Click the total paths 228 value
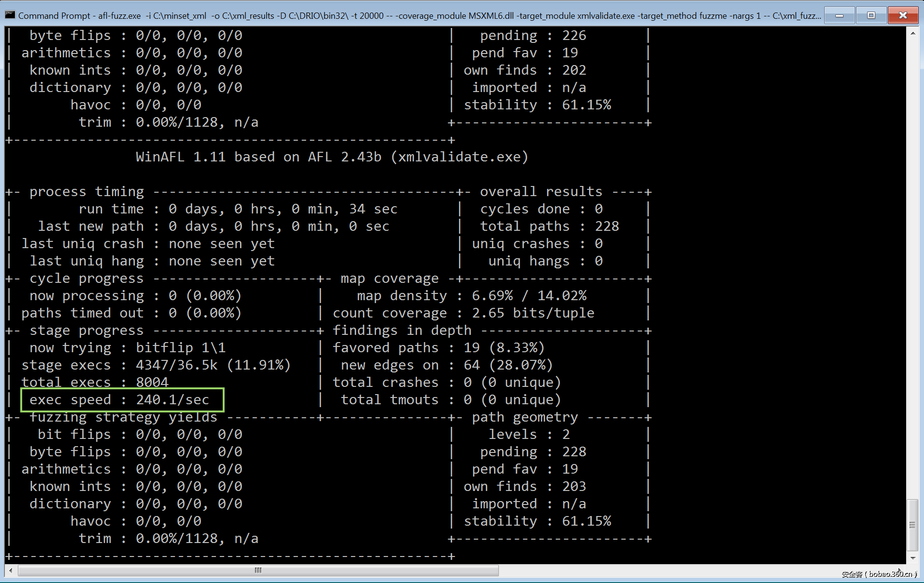 point(606,226)
